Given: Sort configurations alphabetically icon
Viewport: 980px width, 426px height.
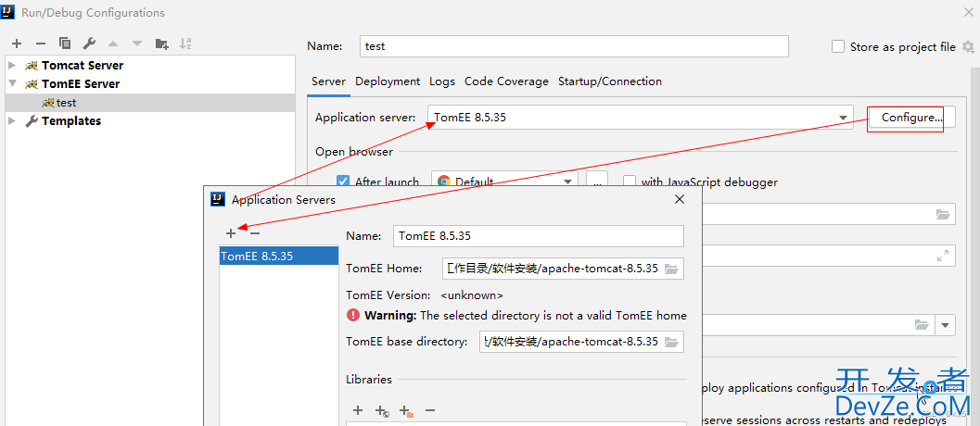Looking at the screenshot, I should coord(185,44).
